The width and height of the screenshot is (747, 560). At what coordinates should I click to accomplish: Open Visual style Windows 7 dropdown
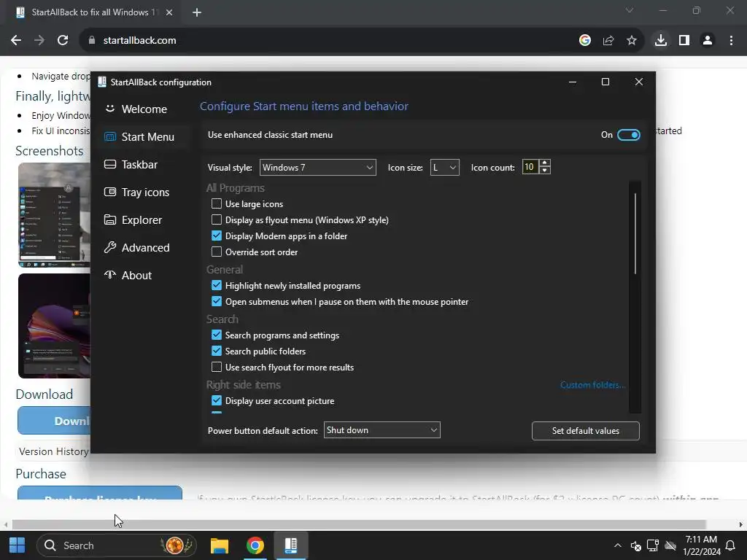coord(318,167)
